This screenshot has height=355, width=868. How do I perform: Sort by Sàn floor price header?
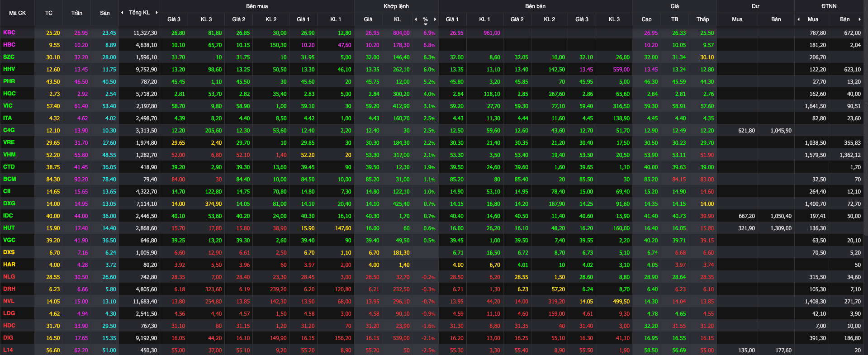coord(105,13)
